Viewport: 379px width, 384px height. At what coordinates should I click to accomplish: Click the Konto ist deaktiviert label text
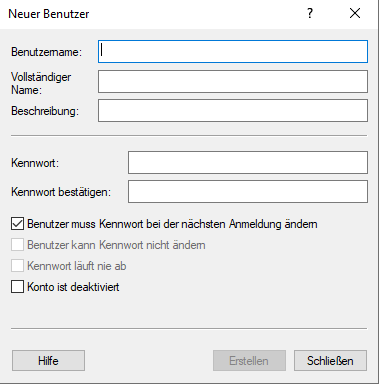pyautogui.click(x=73, y=287)
